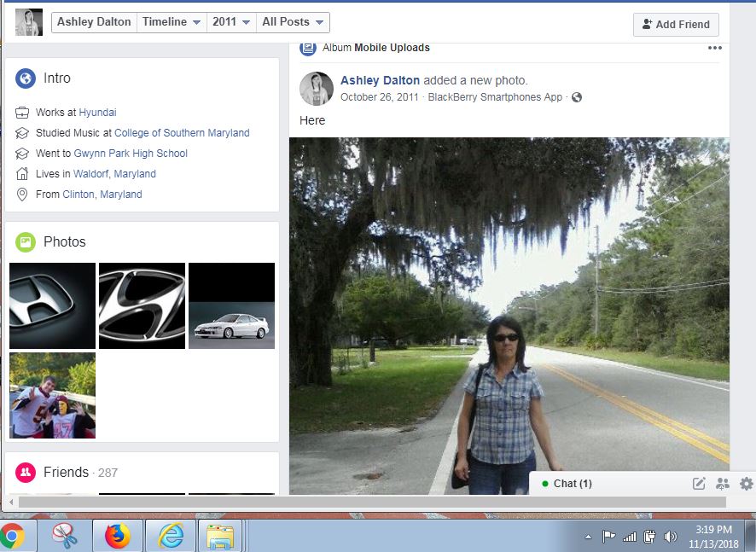
Task: Click the Friends section heading
Action: [x=66, y=473]
